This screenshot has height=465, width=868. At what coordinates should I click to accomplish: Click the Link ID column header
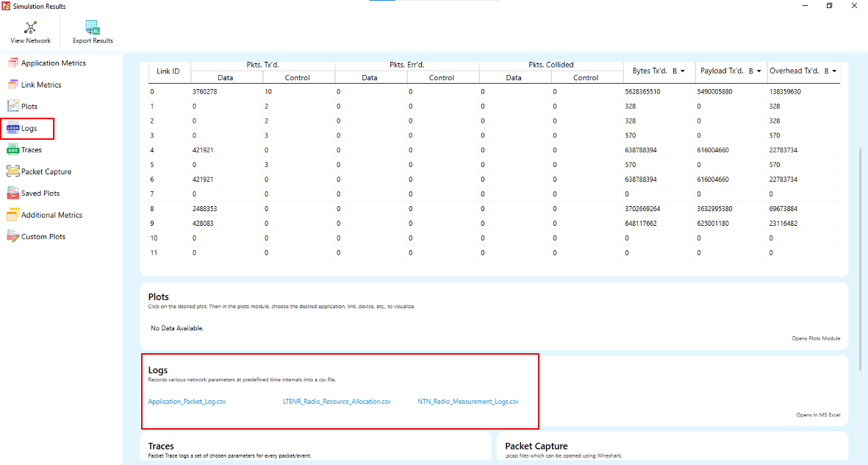(x=168, y=71)
